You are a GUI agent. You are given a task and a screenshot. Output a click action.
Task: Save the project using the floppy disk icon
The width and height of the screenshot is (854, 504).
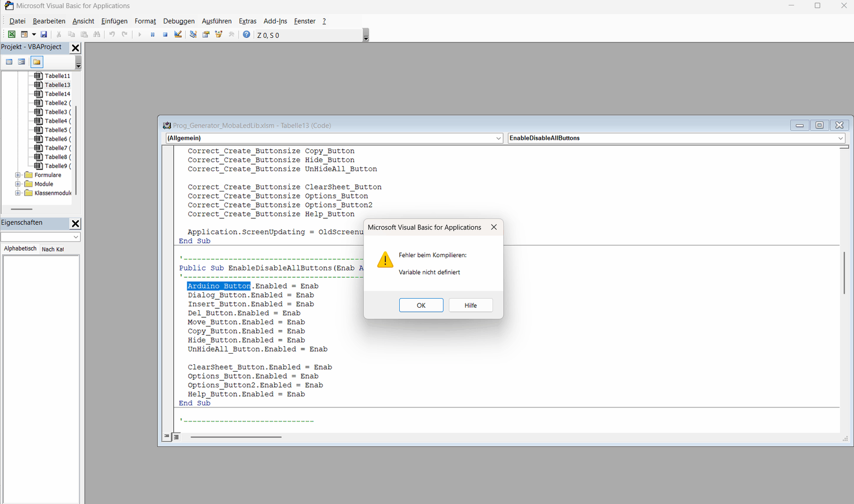coord(44,35)
